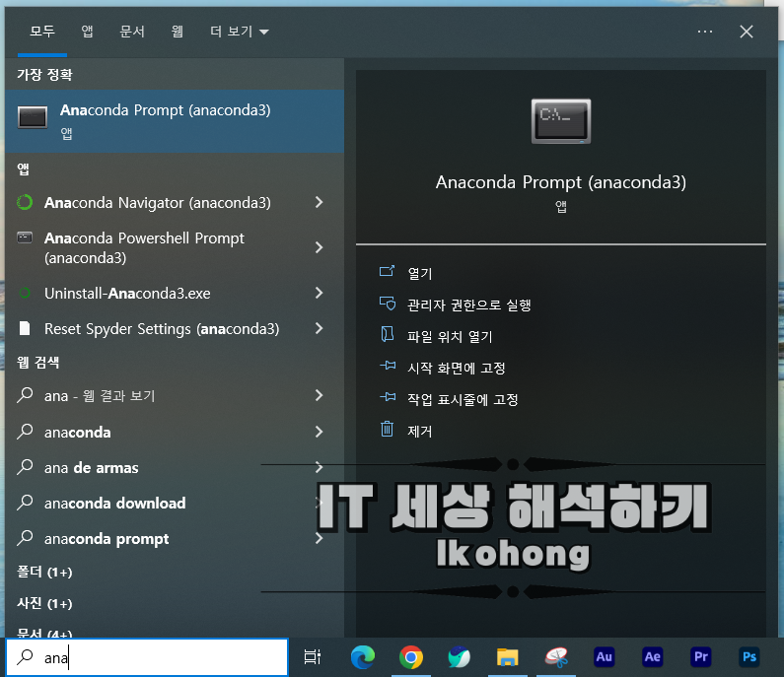
Task: Choose 열기 to open the app
Action: 419,273
